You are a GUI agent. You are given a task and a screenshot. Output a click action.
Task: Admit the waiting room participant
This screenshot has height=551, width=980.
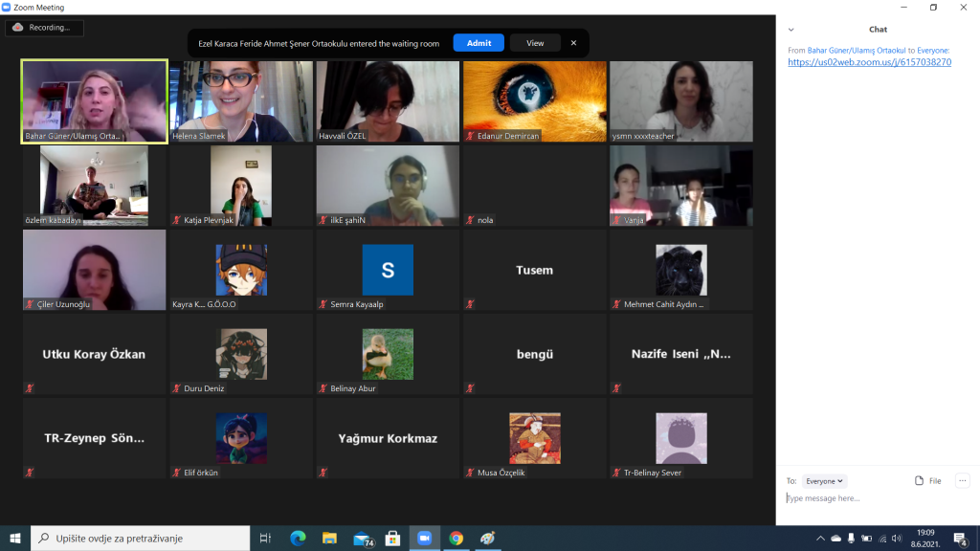pos(479,43)
